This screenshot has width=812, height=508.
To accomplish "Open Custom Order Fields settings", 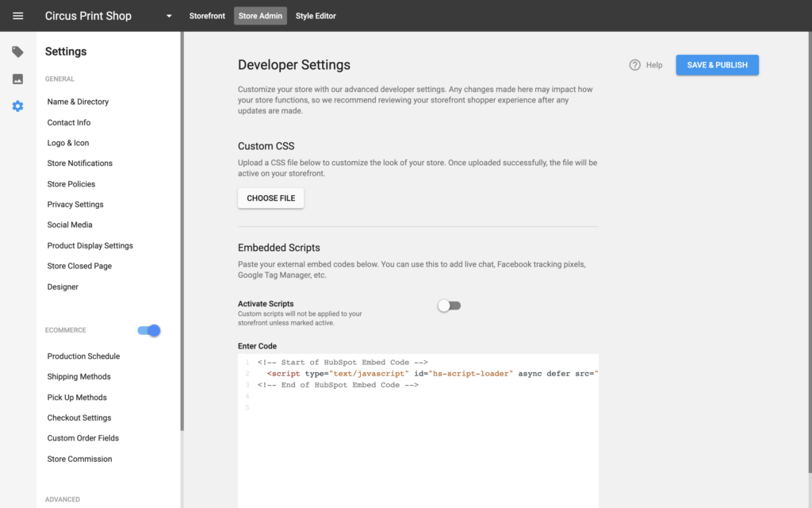I will pyautogui.click(x=82, y=438).
